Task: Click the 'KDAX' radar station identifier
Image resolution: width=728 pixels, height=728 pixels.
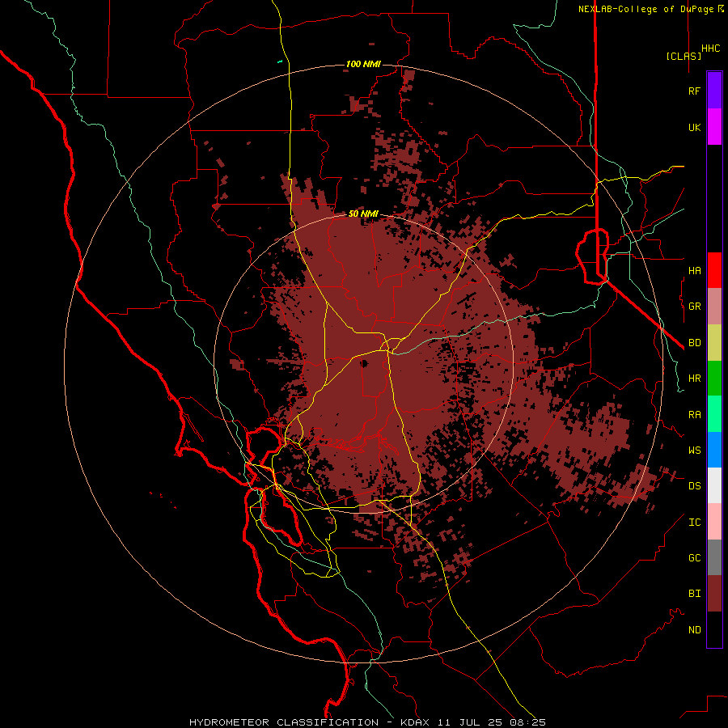Action: [x=415, y=722]
